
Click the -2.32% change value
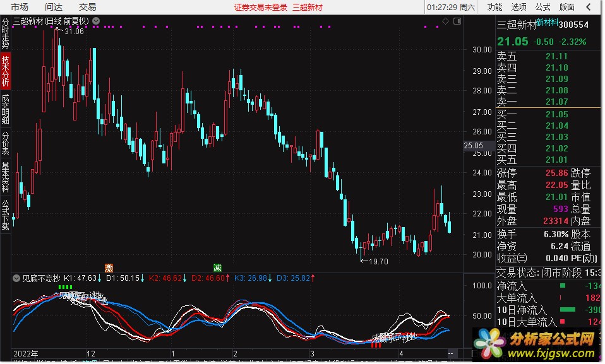click(572, 42)
